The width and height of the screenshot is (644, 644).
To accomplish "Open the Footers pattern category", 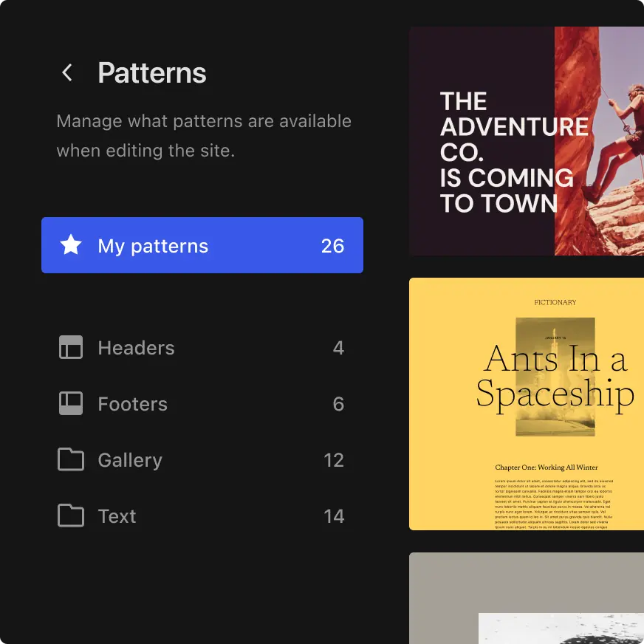I will (133, 404).
